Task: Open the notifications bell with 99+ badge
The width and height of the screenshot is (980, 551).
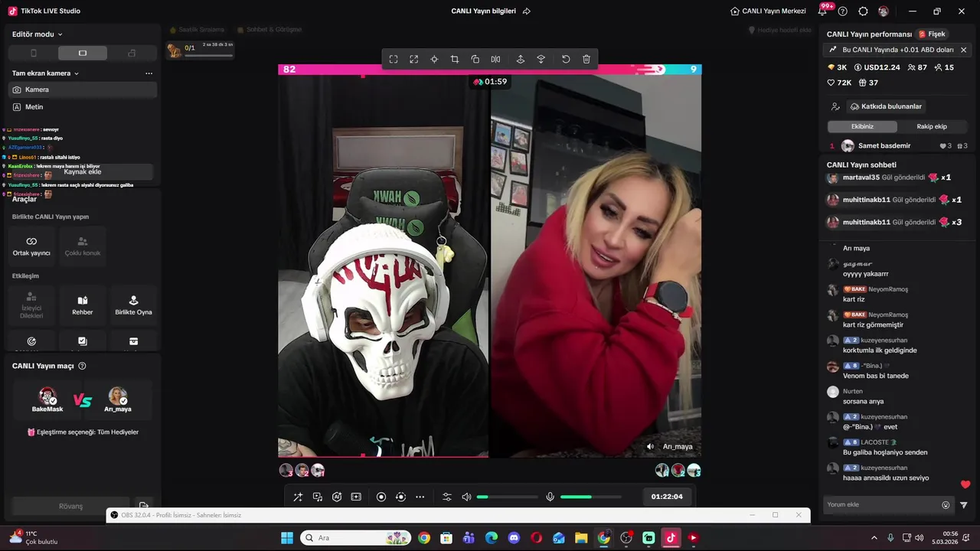Action: click(823, 11)
